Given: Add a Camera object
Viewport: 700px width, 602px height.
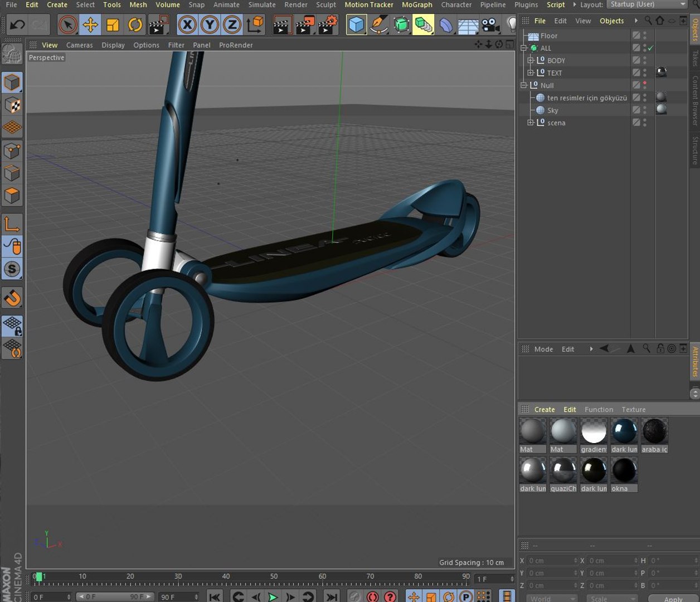Looking at the screenshot, I should tap(491, 25).
